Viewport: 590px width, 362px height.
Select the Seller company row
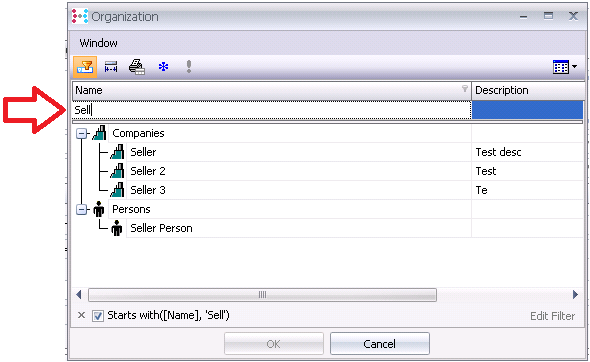pyautogui.click(x=299, y=152)
